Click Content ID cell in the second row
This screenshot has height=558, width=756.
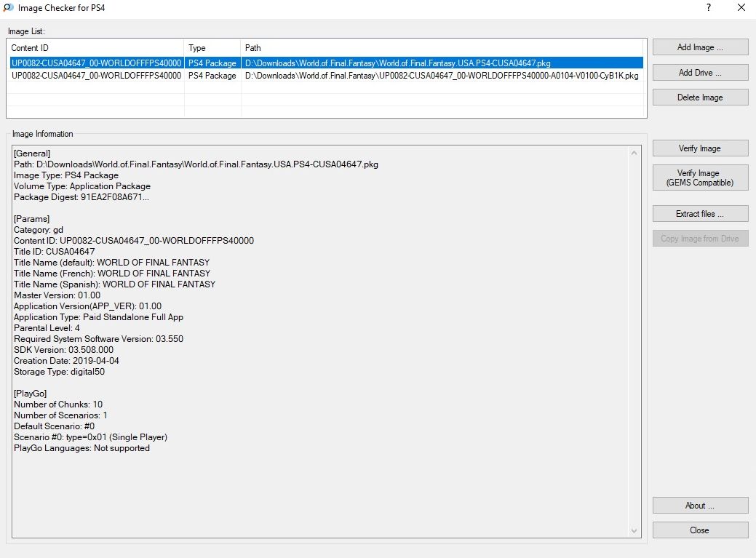[97, 76]
